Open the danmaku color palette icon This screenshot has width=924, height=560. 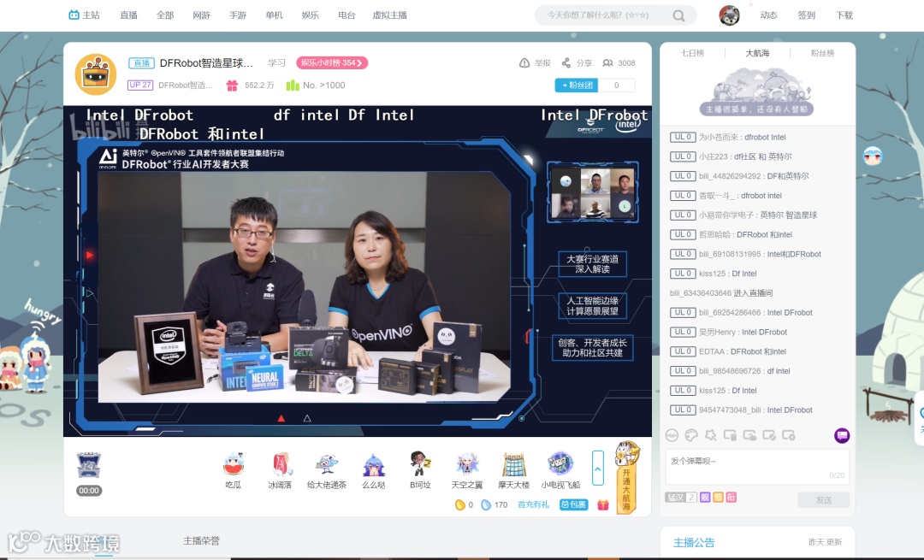coord(691,436)
